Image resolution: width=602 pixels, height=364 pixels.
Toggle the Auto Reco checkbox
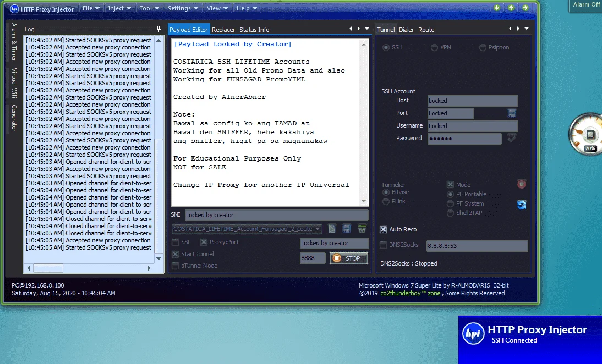(383, 229)
